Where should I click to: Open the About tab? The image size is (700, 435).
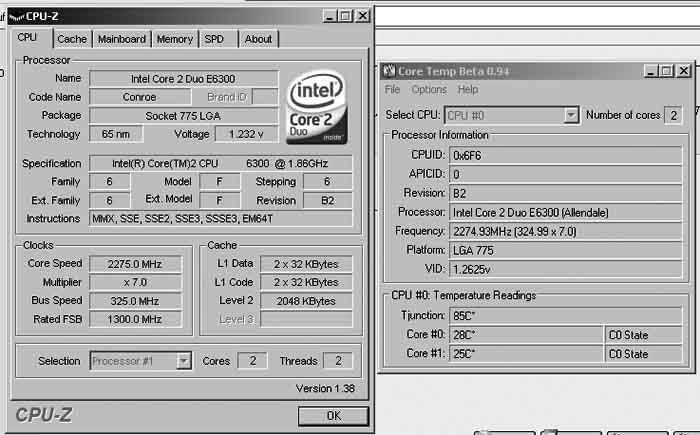pos(258,39)
